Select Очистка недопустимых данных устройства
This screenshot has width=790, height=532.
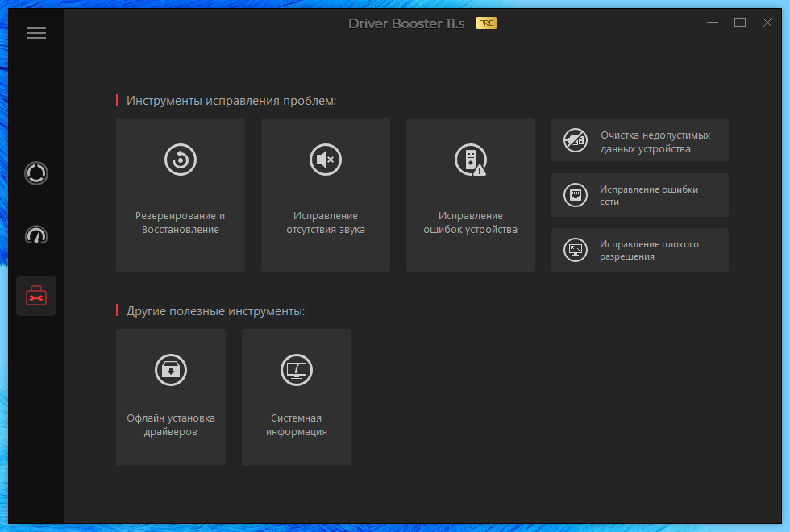(x=640, y=140)
